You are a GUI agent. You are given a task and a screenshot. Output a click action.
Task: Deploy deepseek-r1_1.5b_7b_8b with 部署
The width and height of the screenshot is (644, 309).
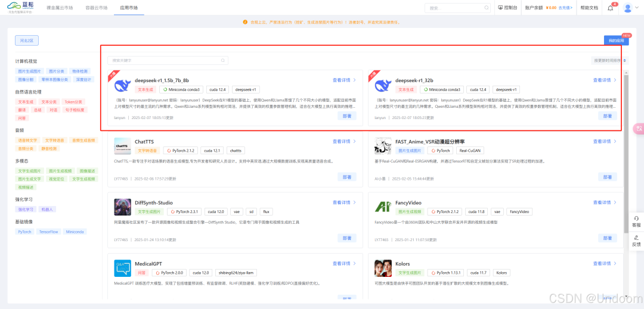coord(346,116)
